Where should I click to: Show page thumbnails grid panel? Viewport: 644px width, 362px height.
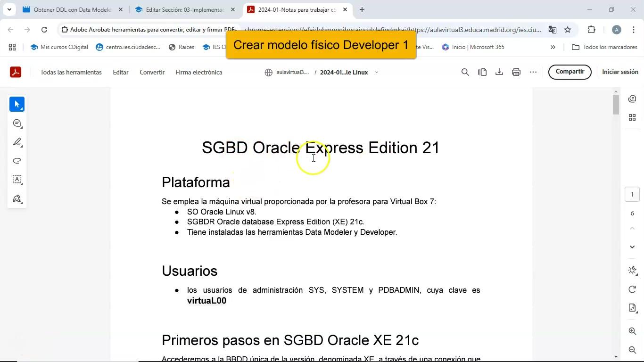[632, 117]
